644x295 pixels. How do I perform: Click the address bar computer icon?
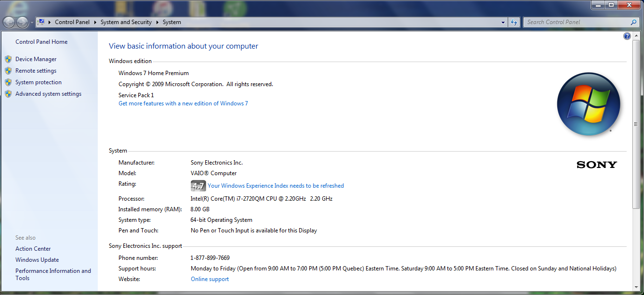click(x=41, y=22)
